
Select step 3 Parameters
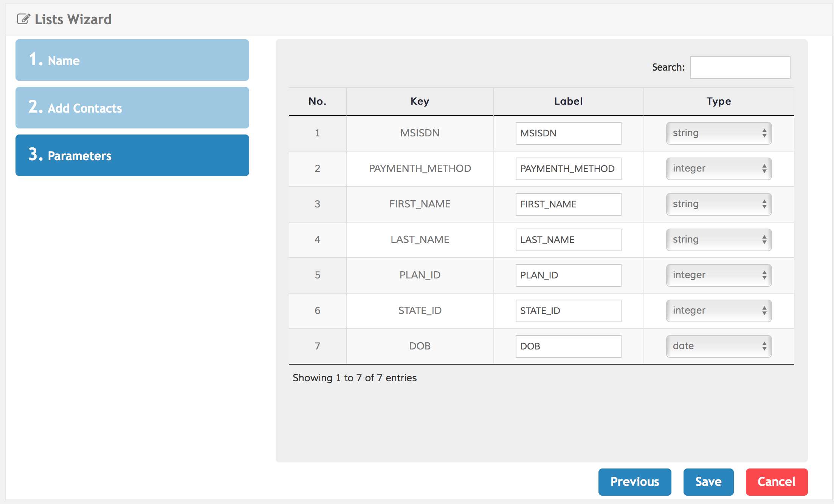(x=132, y=155)
